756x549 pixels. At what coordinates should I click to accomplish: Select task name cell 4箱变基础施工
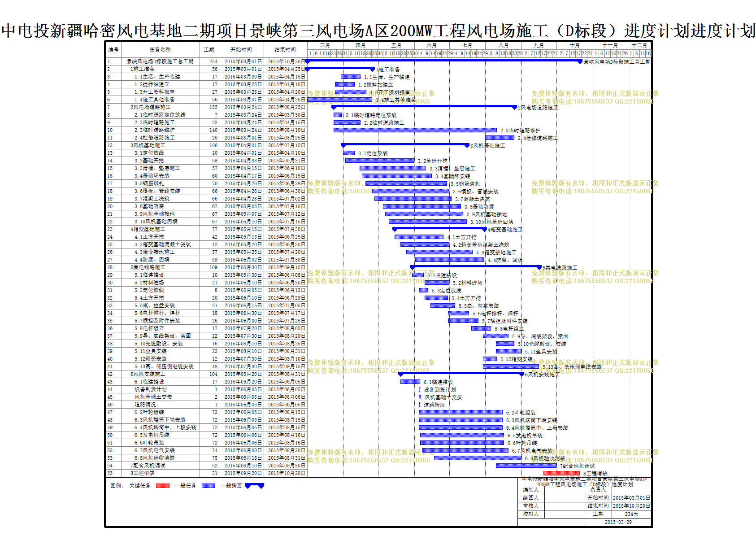(161, 229)
